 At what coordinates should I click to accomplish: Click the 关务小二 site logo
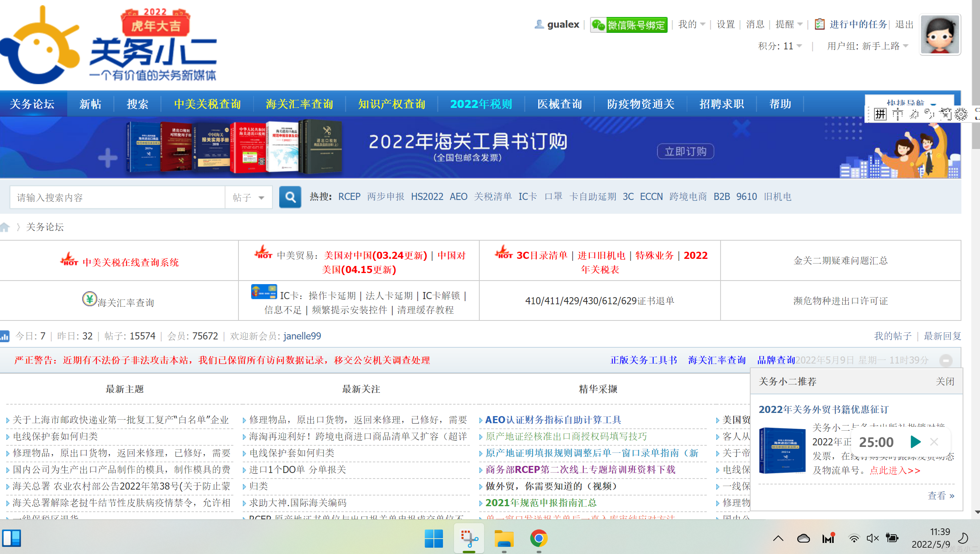109,45
